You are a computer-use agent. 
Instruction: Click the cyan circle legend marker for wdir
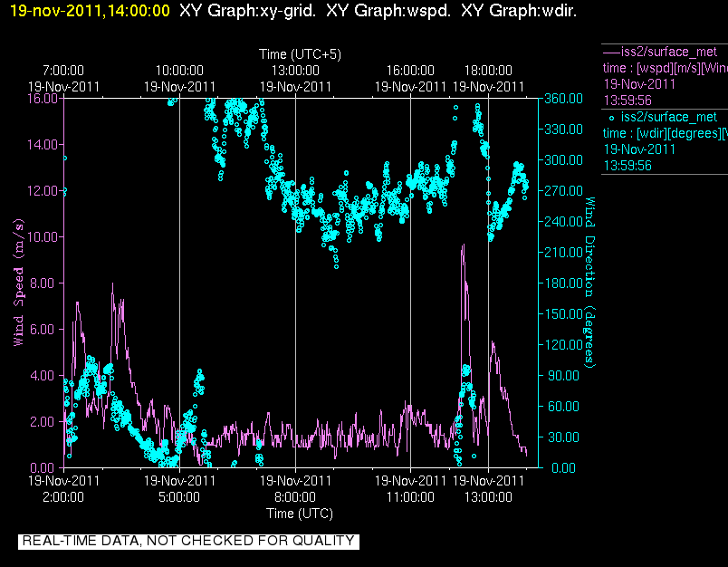click(611, 117)
